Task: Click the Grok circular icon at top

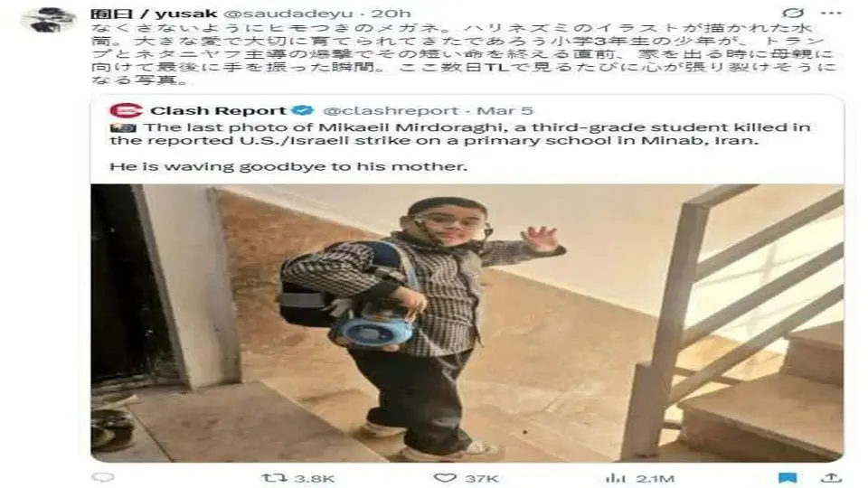Action: tap(793, 13)
